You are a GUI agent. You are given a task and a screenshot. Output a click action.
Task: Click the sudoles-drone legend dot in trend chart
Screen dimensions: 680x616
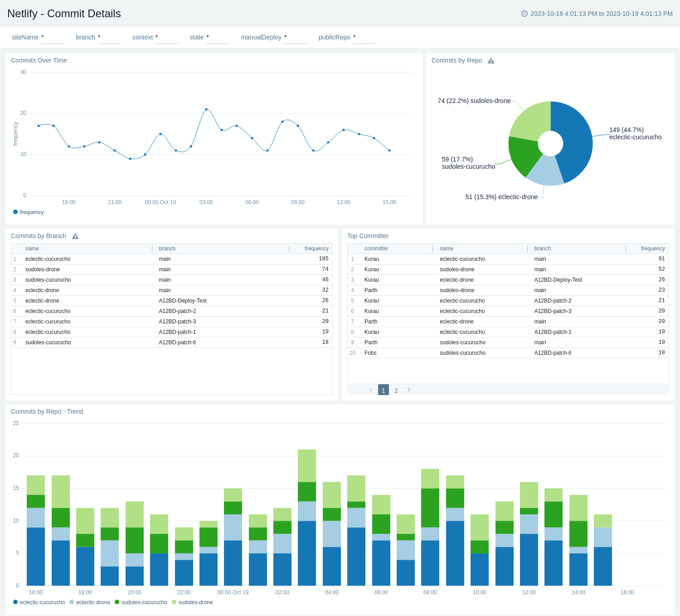click(x=175, y=602)
